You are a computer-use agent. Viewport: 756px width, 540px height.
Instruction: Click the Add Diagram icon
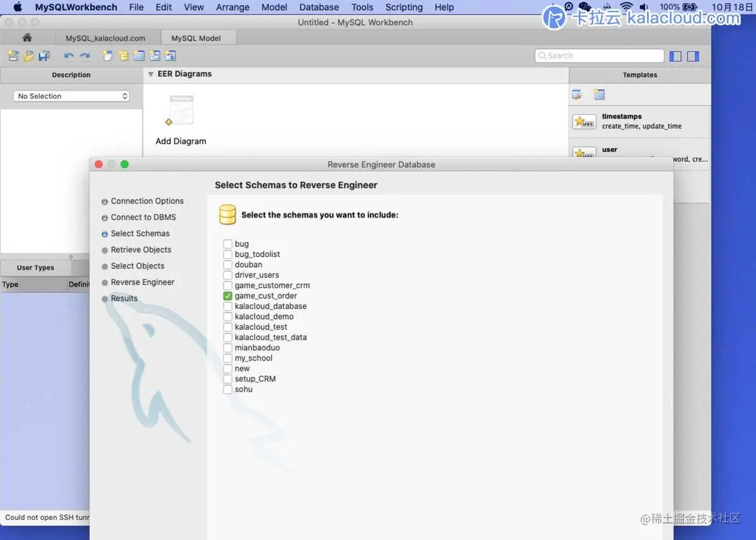click(181, 111)
